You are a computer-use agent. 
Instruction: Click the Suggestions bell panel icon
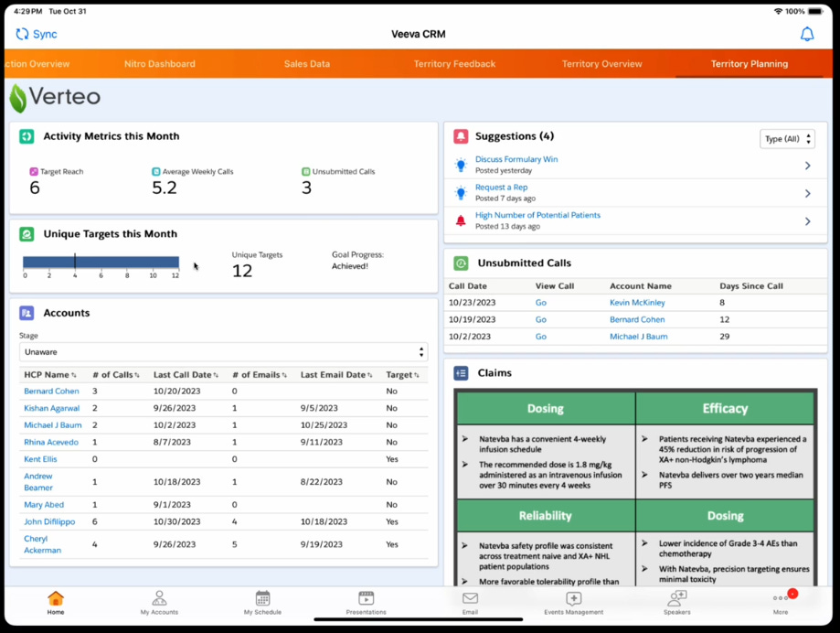coord(461,136)
